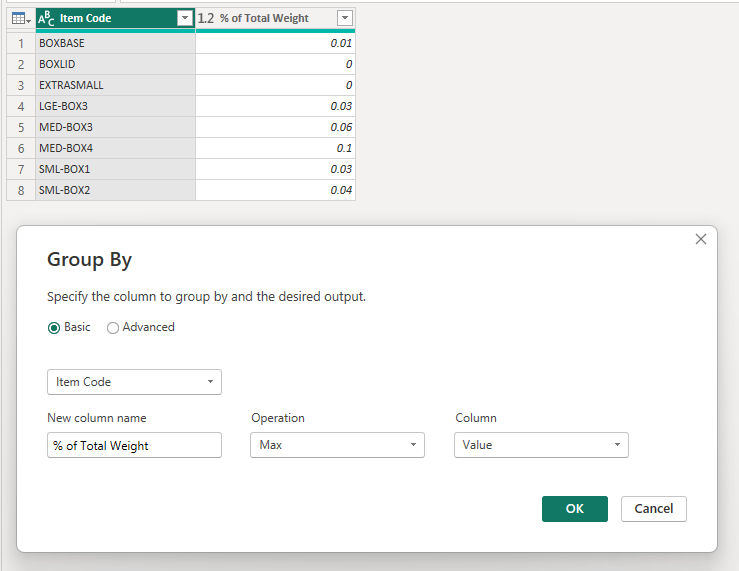Screen dimensions: 739x571
Task: Open the Column dropdown showing Value
Action: point(541,445)
